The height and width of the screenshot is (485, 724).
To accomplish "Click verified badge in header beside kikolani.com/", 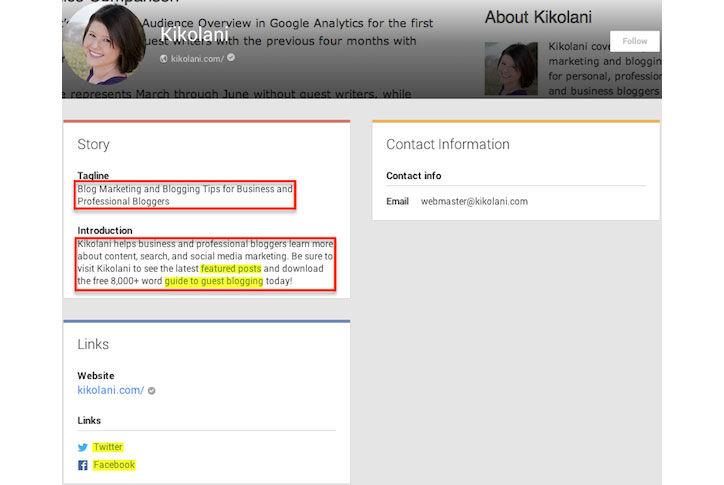I will pyautogui.click(x=231, y=58).
